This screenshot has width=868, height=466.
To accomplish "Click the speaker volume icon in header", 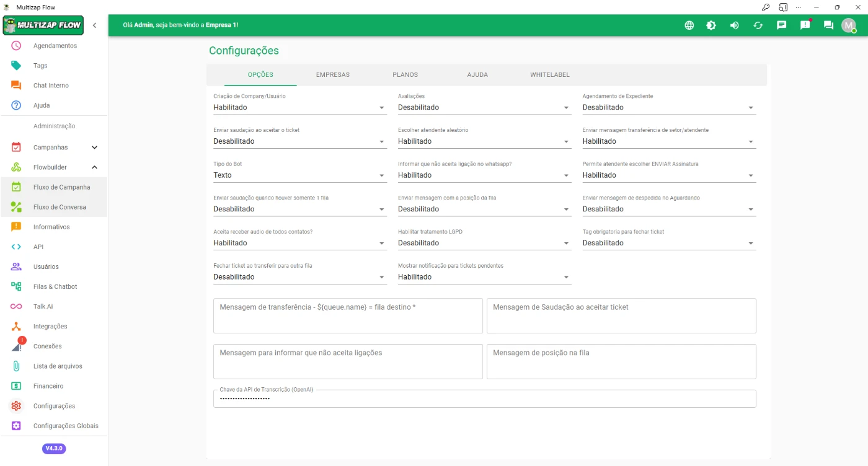I will [735, 25].
